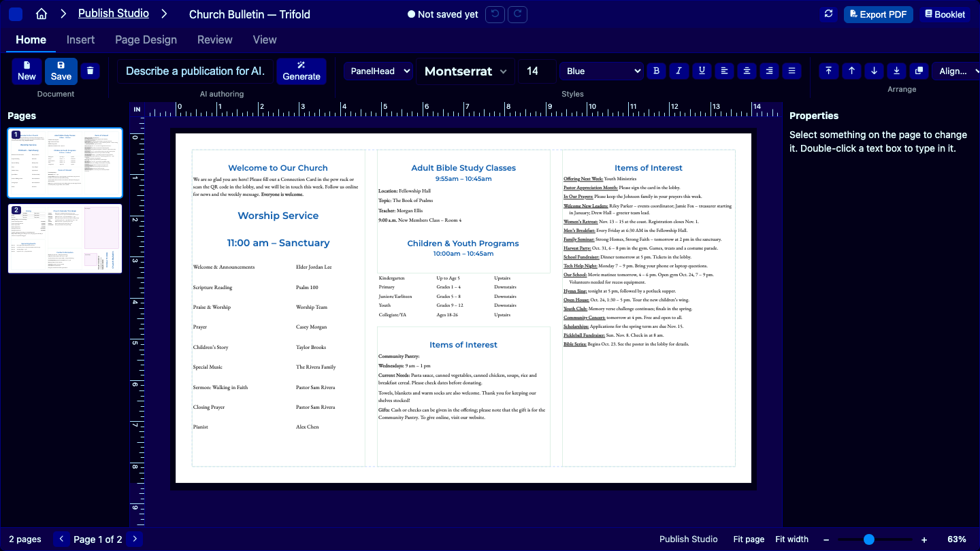Open the PanelHead style dropdown
This screenshot has height=551, width=980.
point(378,71)
